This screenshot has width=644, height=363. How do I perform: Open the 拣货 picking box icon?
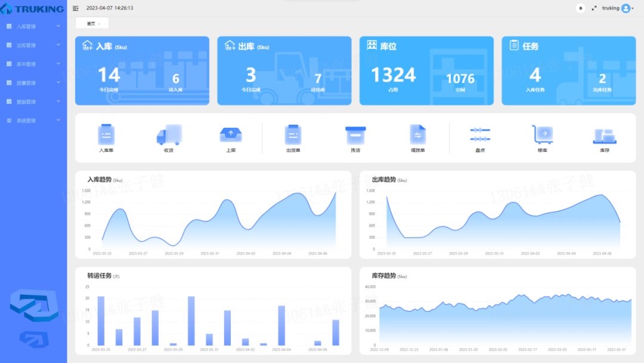(x=355, y=135)
